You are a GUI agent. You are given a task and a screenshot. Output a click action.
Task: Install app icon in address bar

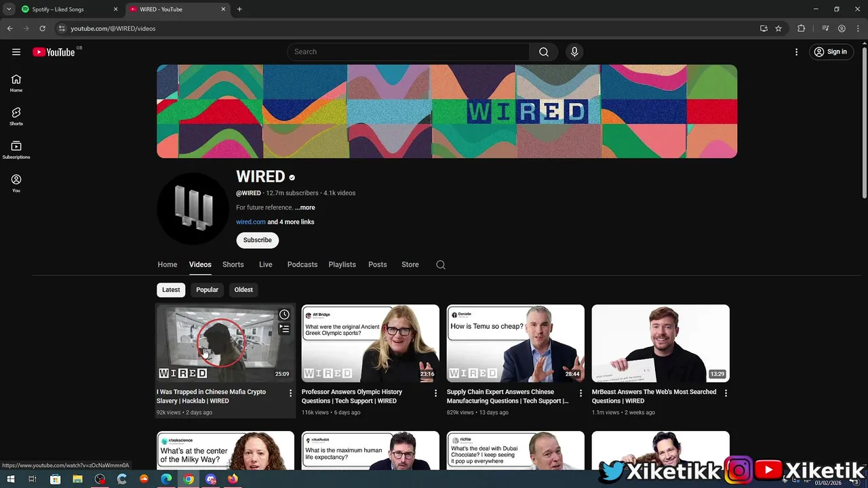click(764, 28)
